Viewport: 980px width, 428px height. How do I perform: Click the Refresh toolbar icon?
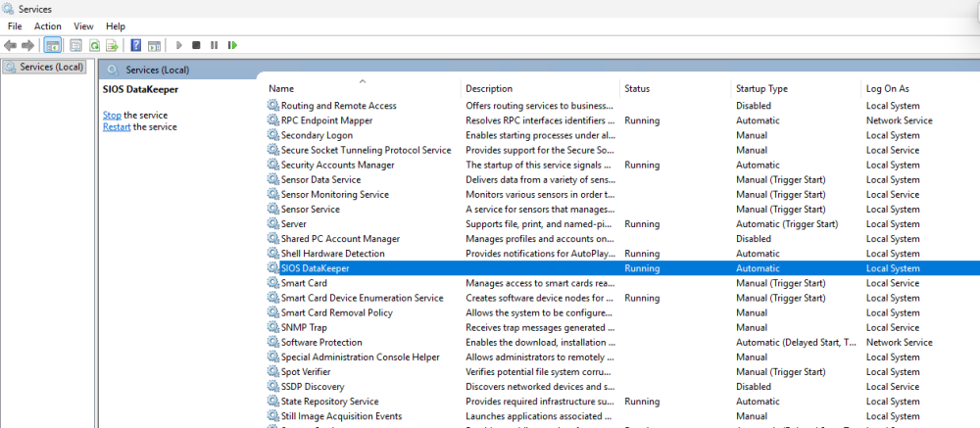pos(94,45)
